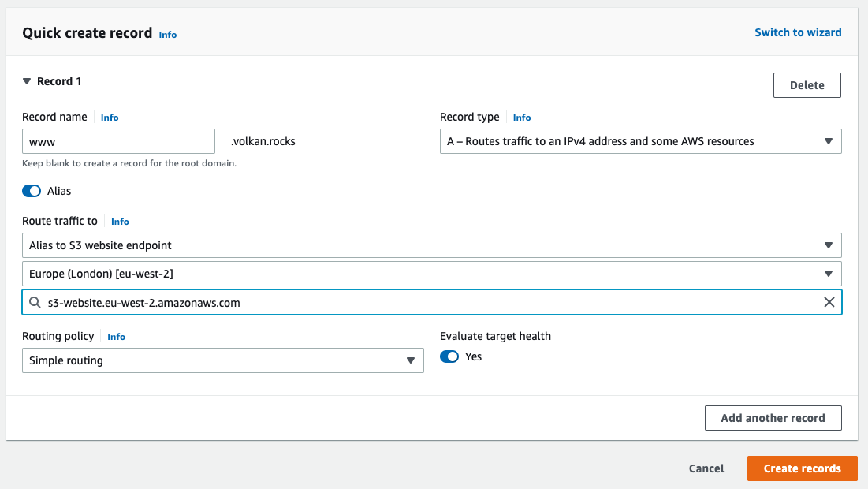868x489 pixels.
Task: Open the Europe (London) region dropdown
Action: pyautogui.click(x=431, y=274)
